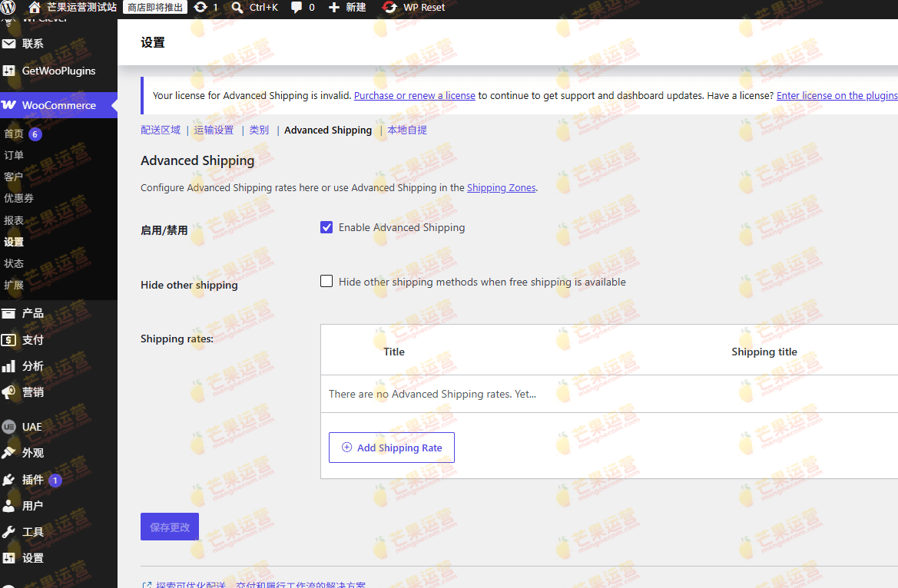Open WooCommerce 优惠券 submenu item
The image size is (898, 588).
tap(19, 198)
